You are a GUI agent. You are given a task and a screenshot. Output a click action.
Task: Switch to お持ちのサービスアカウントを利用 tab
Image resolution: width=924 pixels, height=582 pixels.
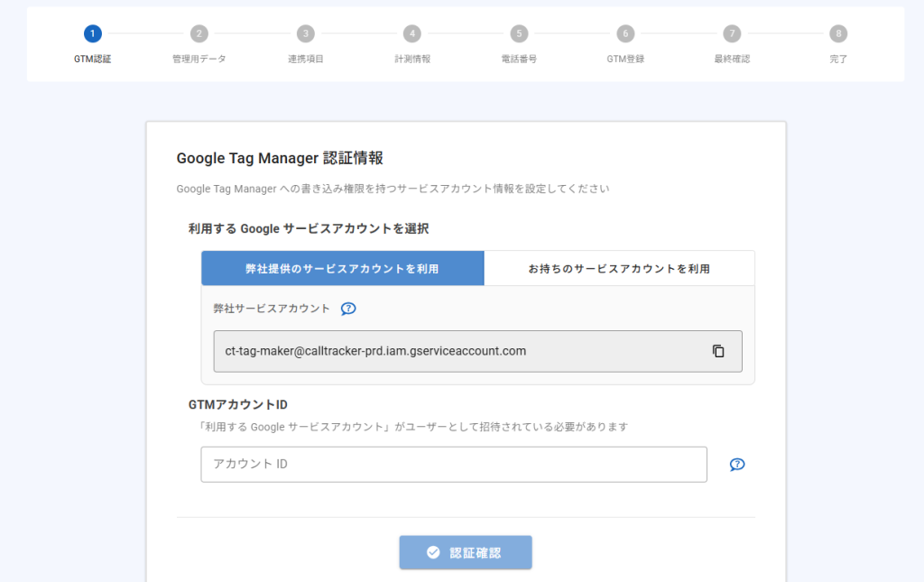point(619,269)
